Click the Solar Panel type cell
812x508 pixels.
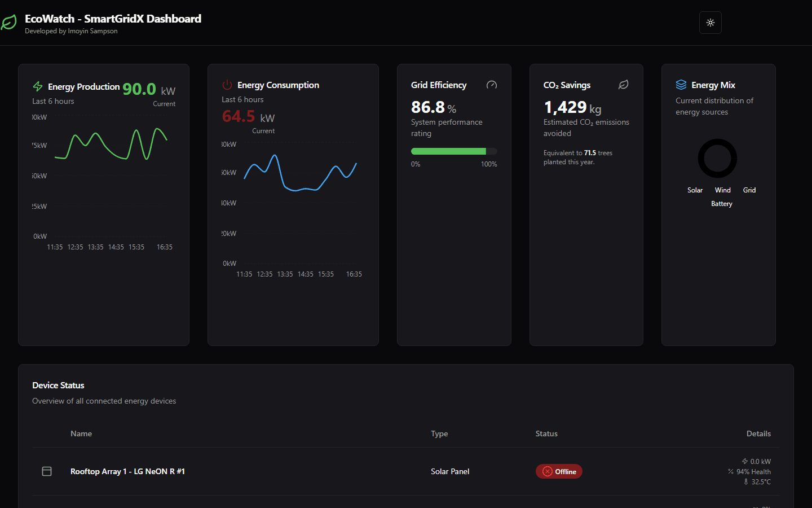(450, 471)
